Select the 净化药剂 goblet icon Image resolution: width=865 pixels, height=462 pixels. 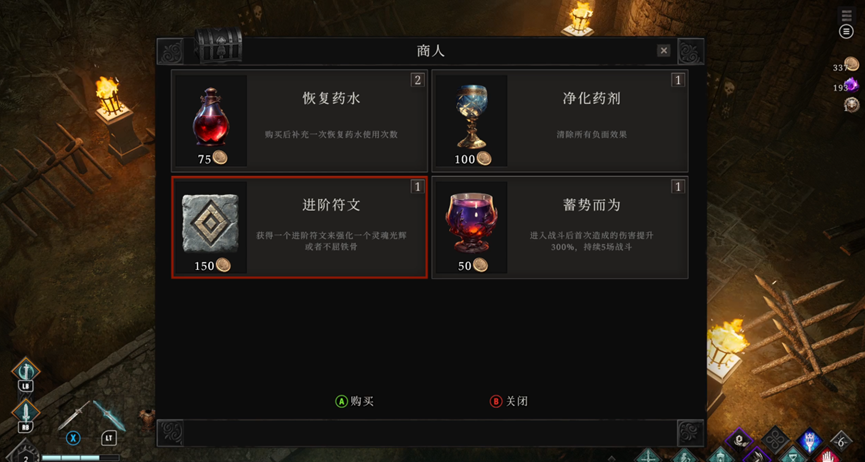tap(471, 116)
